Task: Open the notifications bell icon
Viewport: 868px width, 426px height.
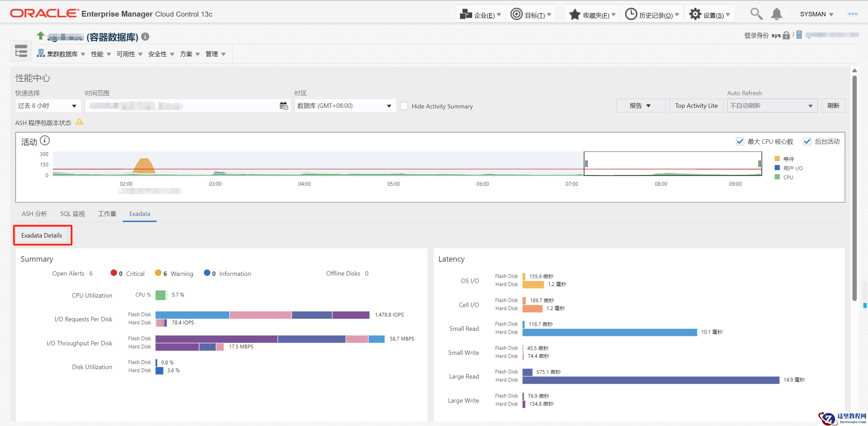Action: pos(776,14)
